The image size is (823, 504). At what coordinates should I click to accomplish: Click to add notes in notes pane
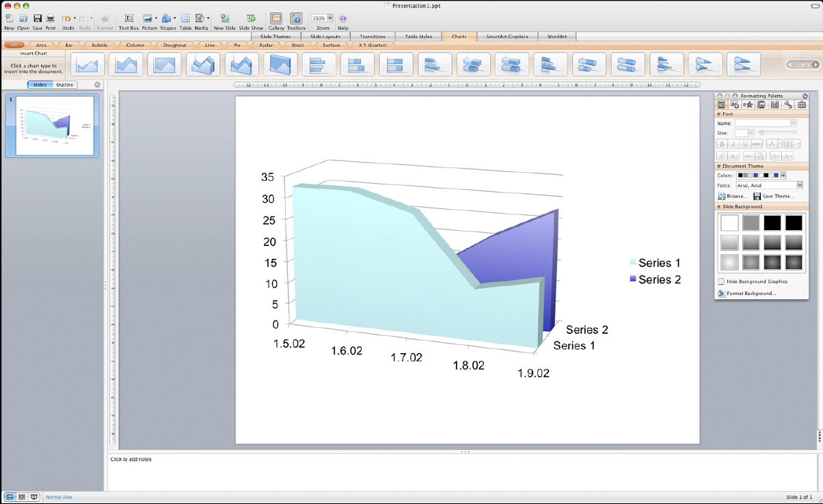click(x=131, y=460)
